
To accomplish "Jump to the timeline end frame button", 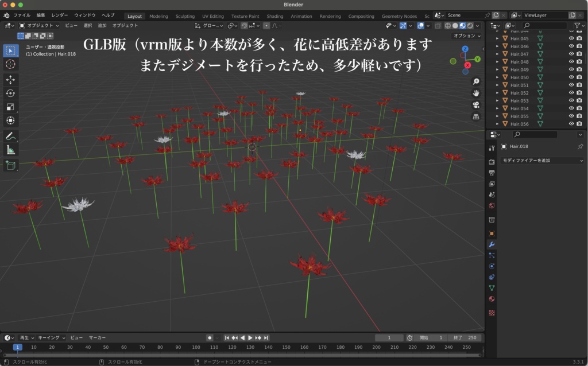I will point(266,337).
